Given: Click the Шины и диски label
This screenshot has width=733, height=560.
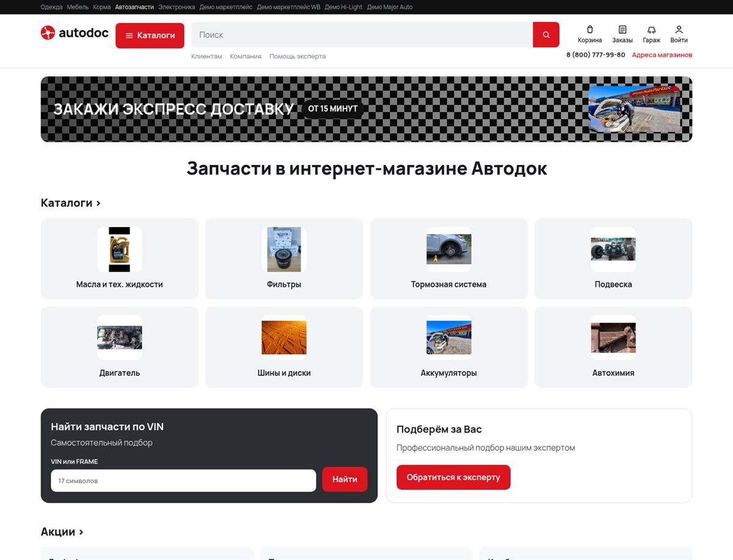Looking at the screenshot, I should pos(284,373).
